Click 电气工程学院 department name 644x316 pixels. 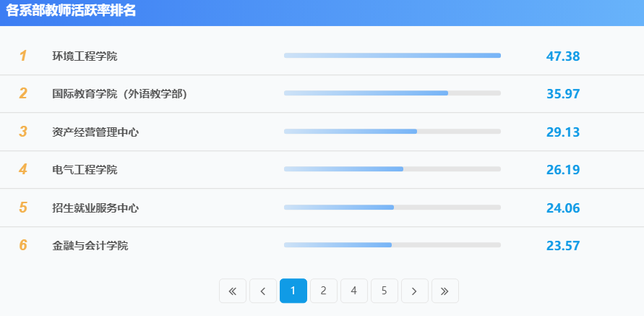click(x=85, y=170)
